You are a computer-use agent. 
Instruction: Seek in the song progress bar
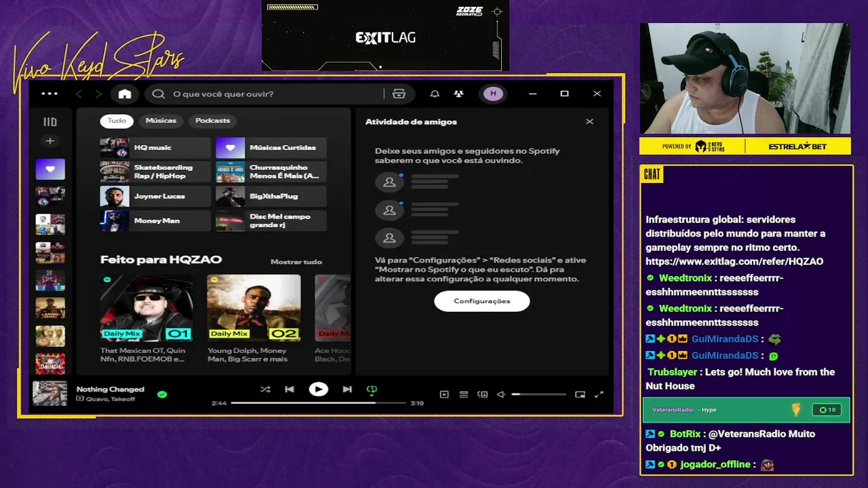point(318,403)
